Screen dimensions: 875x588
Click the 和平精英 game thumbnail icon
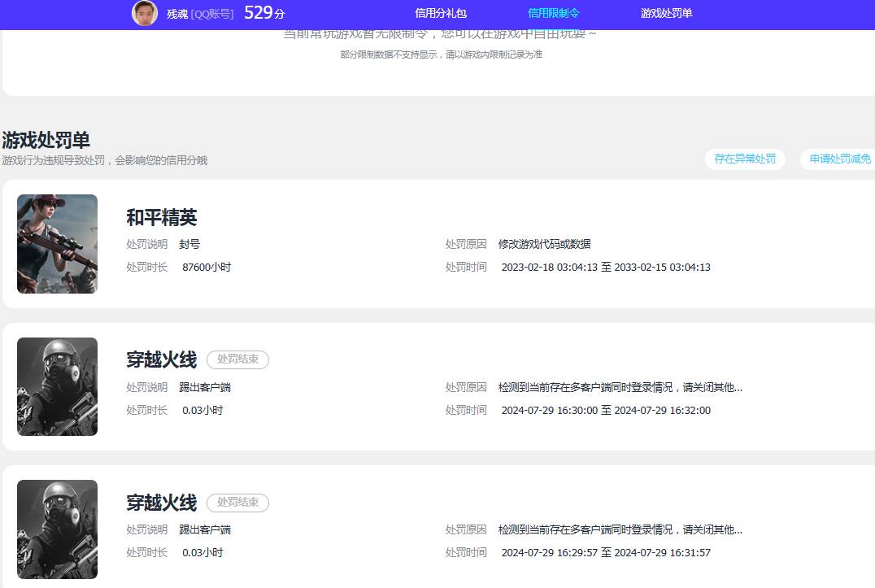pos(57,243)
